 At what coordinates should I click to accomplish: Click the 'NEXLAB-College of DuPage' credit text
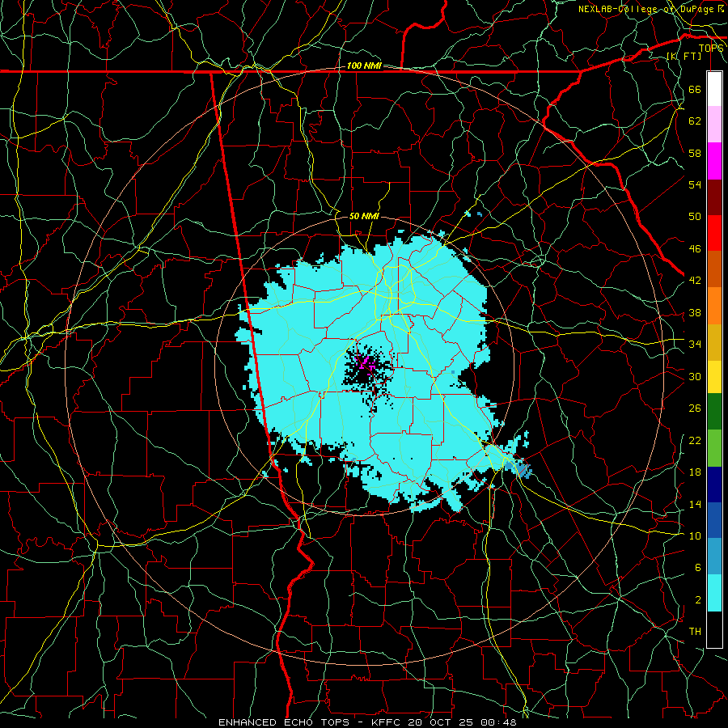click(645, 9)
